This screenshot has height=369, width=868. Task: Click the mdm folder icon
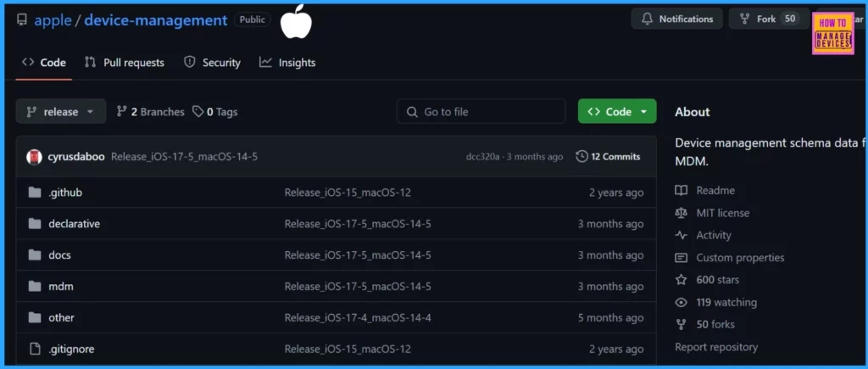click(x=35, y=287)
